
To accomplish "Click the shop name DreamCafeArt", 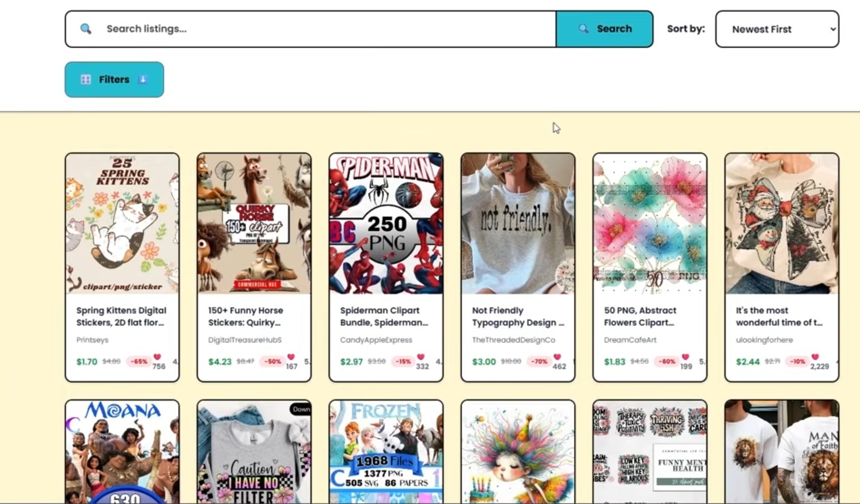I will (x=630, y=340).
